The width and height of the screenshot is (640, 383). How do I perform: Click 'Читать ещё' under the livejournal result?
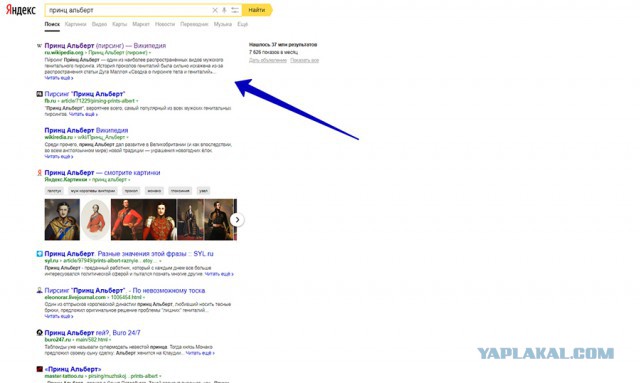[x=59, y=316]
